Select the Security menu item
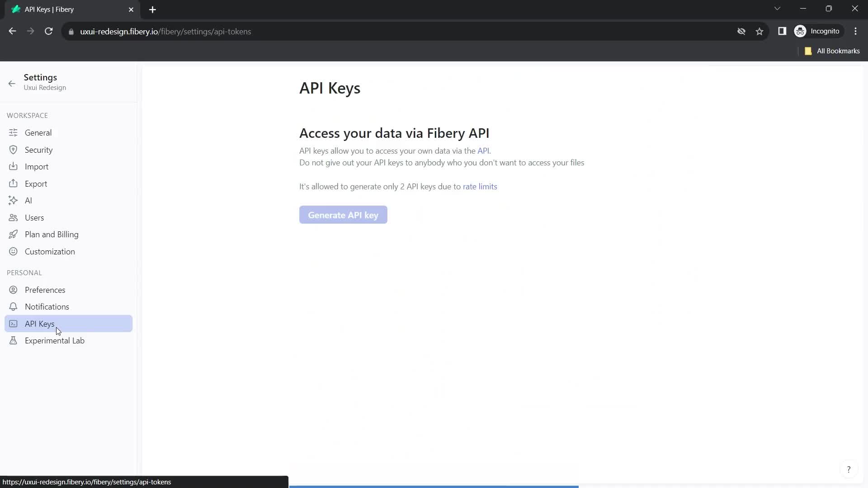Image resolution: width=868 pixels, height=488 pixels. coord(39,150)
